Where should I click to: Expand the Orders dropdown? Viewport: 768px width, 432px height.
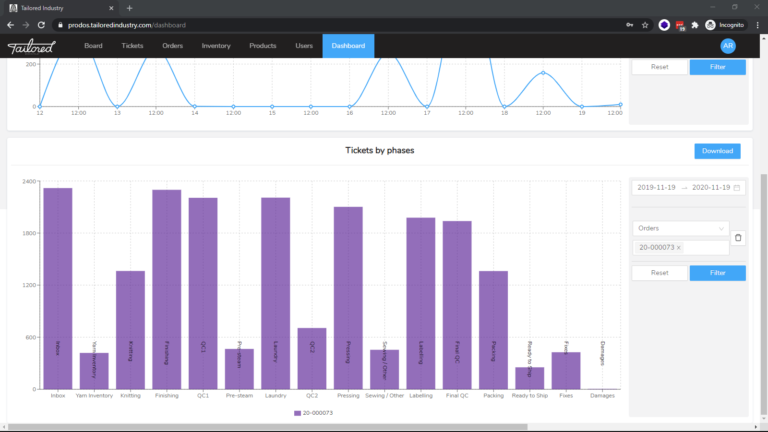pos(680,228)
